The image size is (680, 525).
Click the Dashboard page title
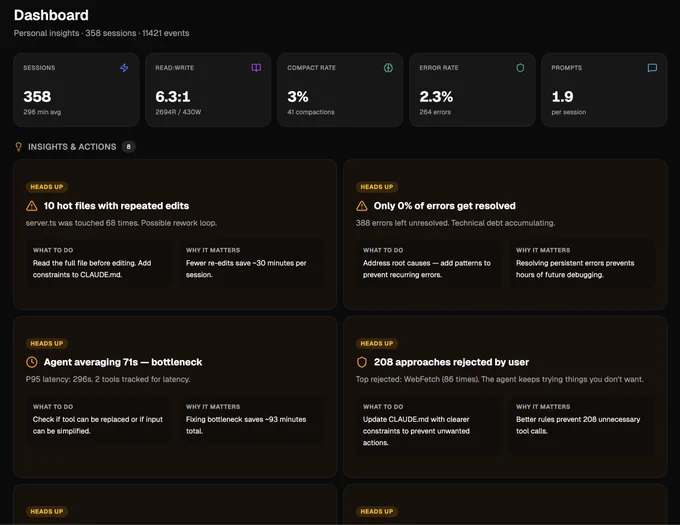(51, 15)
